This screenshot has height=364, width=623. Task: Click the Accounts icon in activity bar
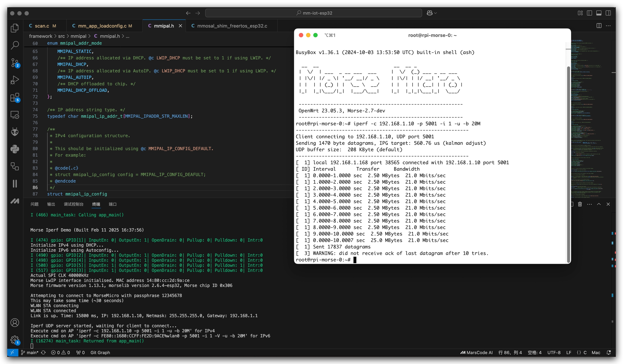click(x=15, y=322)
